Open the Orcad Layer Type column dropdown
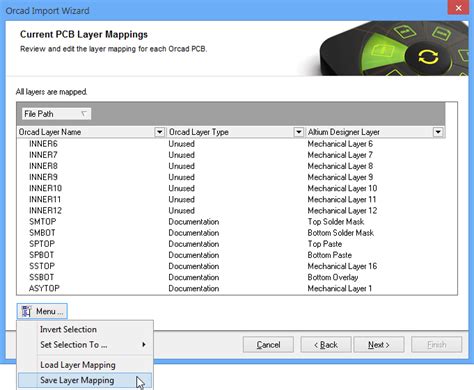The height and width of the screenshot is (390, 474). coord(299,132)
